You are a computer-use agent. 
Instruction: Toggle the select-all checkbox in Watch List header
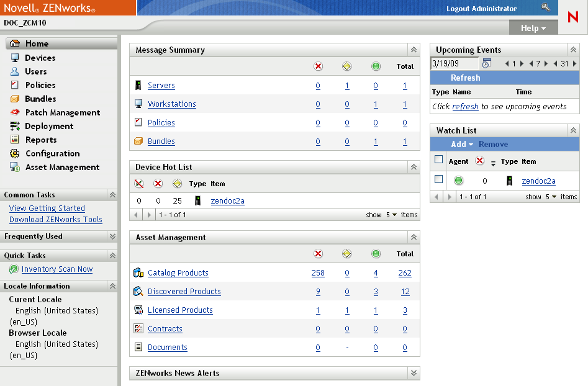point(438,159)
